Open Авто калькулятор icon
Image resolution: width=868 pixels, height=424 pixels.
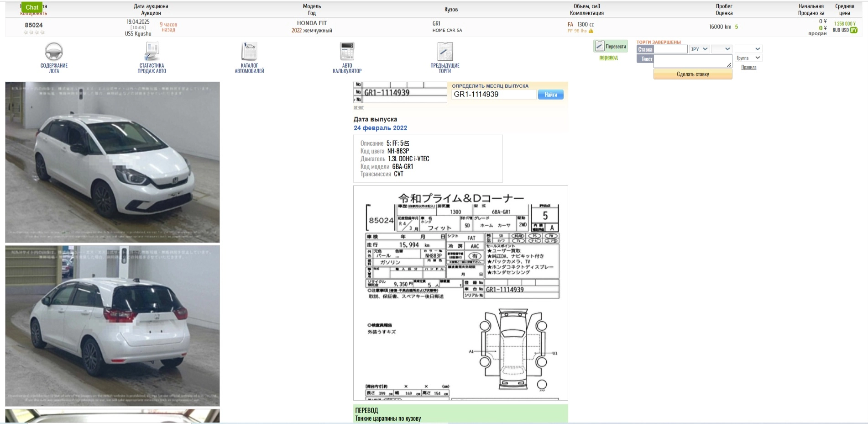pyautogui.click(x=347, y=51)
